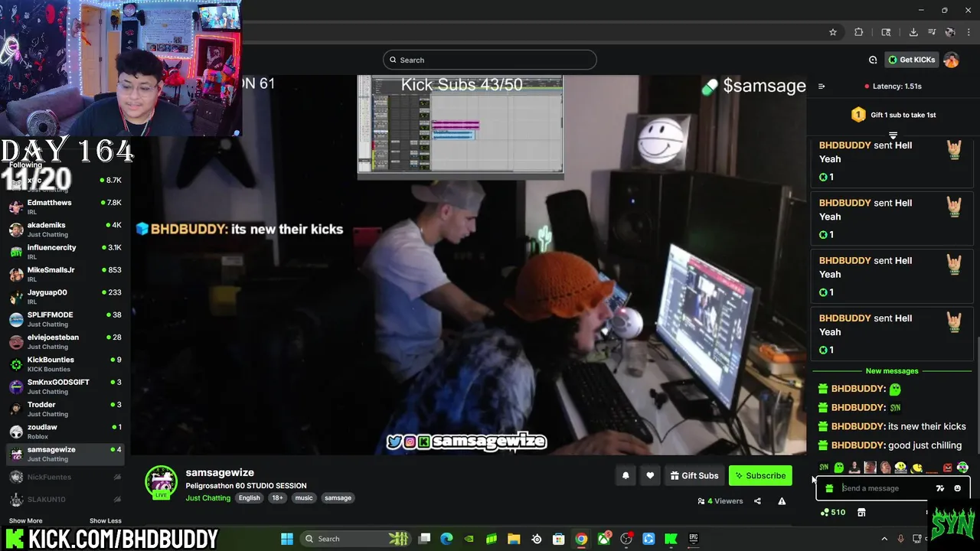Open KickBounties in the Following list
The image size is (980, 551).
pos(65,364)
